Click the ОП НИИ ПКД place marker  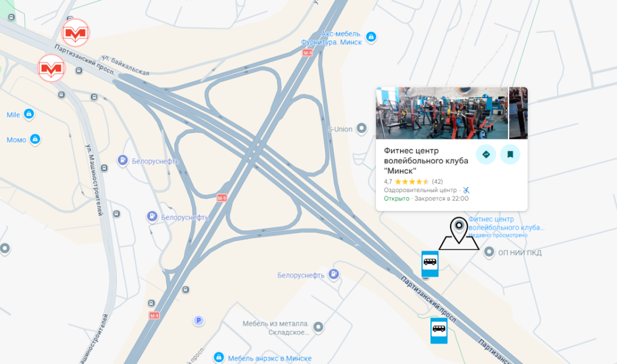coord(489,253)
